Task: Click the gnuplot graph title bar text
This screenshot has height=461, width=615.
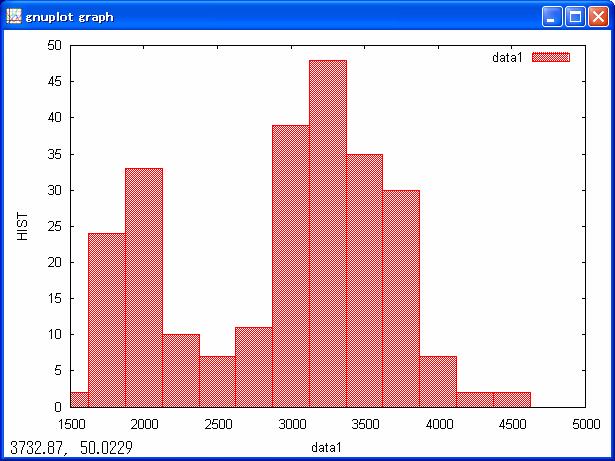Action: 69,17
